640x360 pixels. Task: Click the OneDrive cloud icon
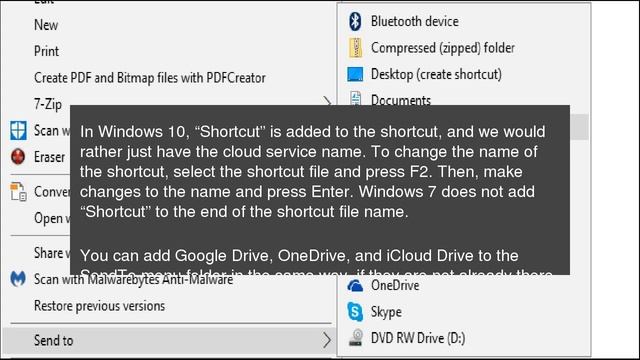[x=355, y=286]
